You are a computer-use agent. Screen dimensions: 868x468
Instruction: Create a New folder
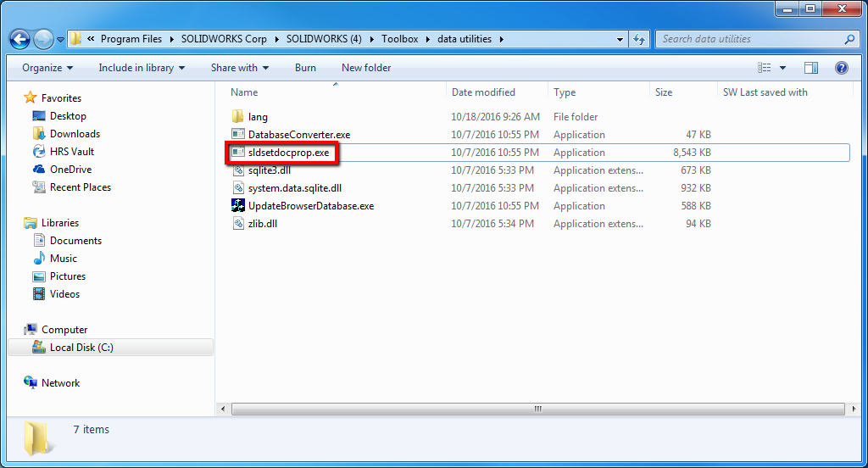point(366,68)
